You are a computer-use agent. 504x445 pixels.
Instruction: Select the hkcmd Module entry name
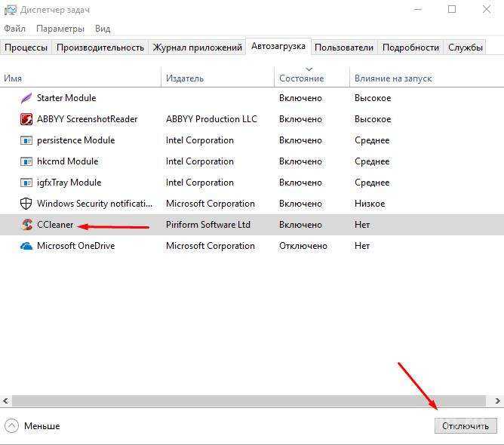click(x=67, y=161)
